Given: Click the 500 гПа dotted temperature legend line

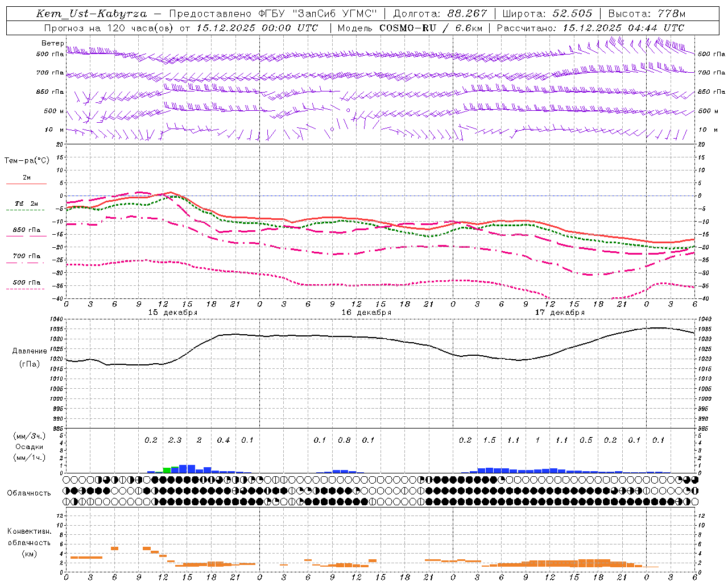Looking at the screenshot, I should pyautogui.click(x=26, y=289).
